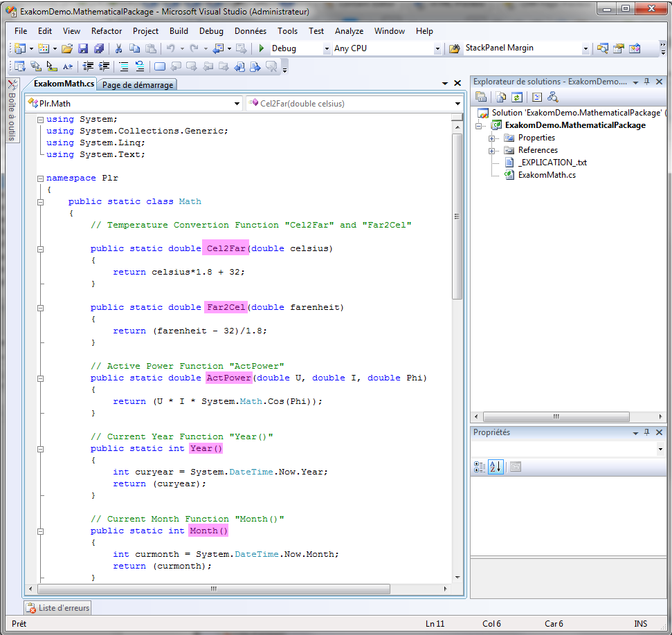Start debugging with the green play icon
The image size is (672, 635).
coord(261,48)
